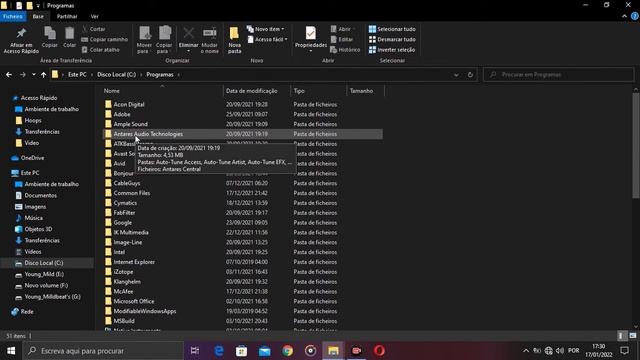The width and height of the screenshot is (640, 360).
Task: Switch to the Ver ribbon tab
Action: point(95,16)
